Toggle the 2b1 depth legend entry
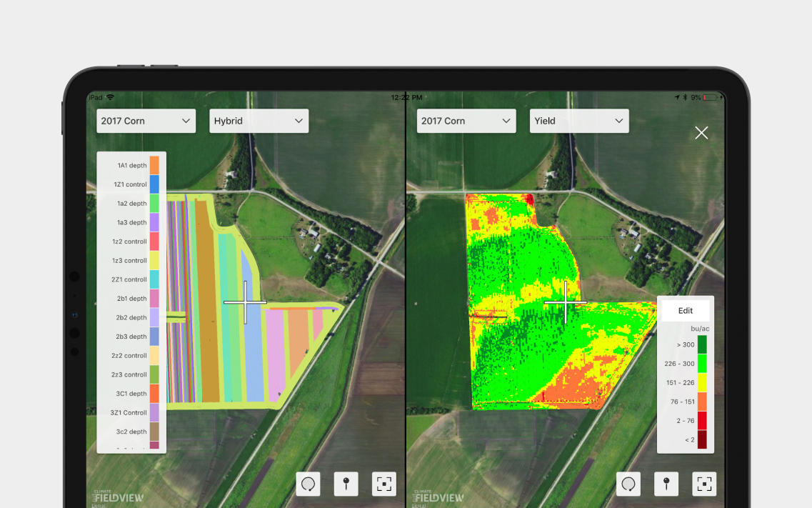812x508 pixels. coord(131,298)
